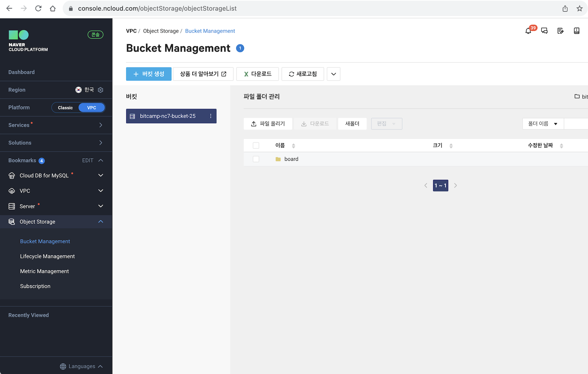This screenshot has width=588, height=374.
Task: Click the Naver Cloud Platform logo
Action: 28,41
